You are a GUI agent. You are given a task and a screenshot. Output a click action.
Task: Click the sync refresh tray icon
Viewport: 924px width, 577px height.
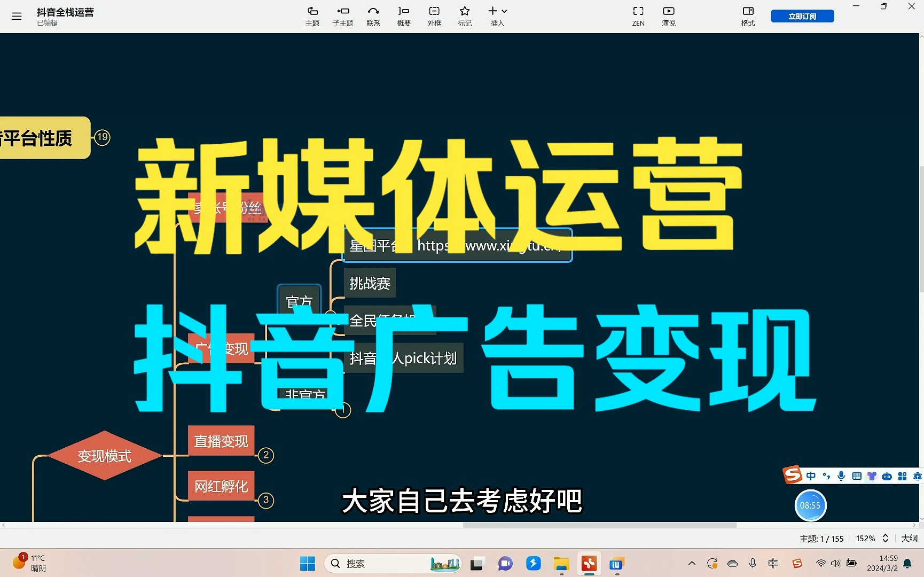[x=712, y=563]
